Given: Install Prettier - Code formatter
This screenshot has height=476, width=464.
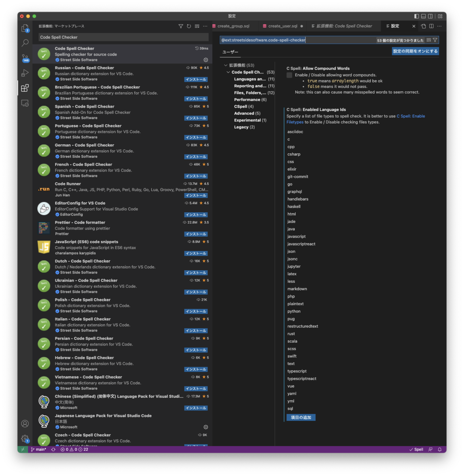Looking at the screenshot, I should click(x=196, y=234).
